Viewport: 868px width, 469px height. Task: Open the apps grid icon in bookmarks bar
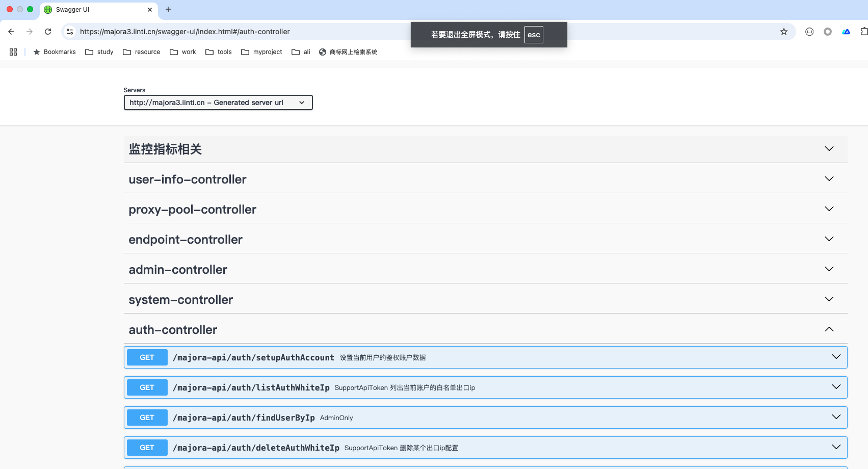[13, 52]
